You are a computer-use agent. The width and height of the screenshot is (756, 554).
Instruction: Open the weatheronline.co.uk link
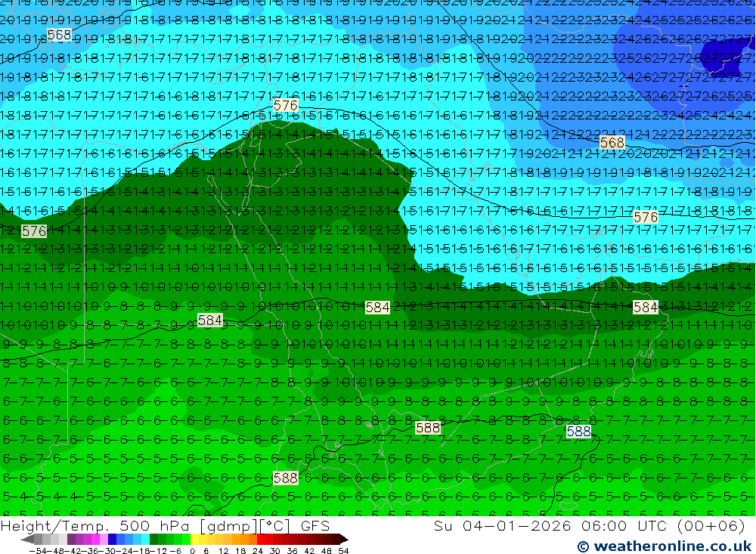point(665,546)
